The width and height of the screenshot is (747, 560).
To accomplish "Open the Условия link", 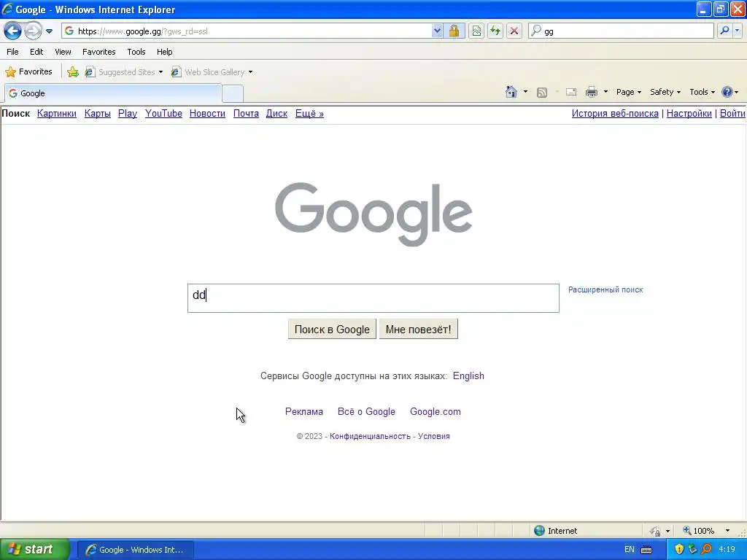I will [434, 436].
